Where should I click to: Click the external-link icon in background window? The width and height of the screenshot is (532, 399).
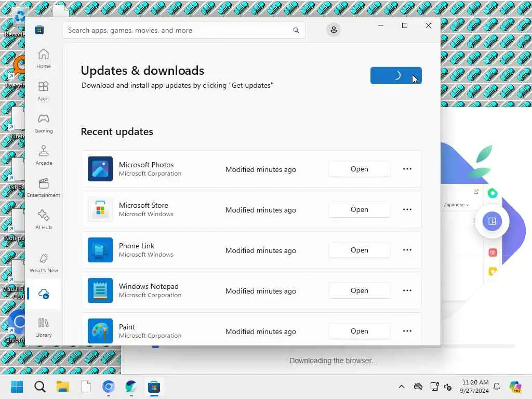click(476, 192)
